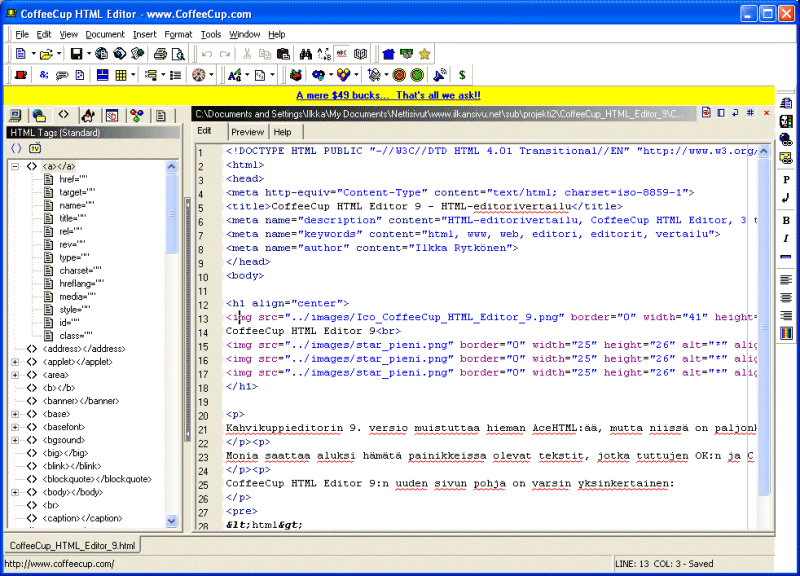Image resolution: width=800 pixels, height=576 pixels.
Task: Click the Undo arrow icon
Action: click(x=207, y=54)
